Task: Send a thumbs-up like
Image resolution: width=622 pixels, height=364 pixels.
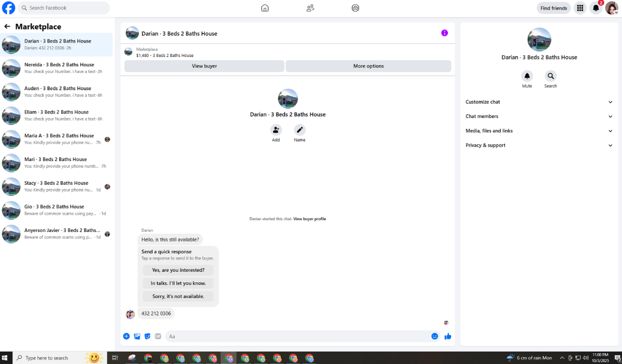Action: coord(448,336)
